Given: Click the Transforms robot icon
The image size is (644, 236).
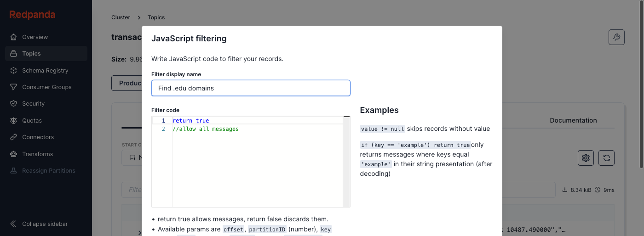Looking at the screenshot, I should [x=13, y=154].
